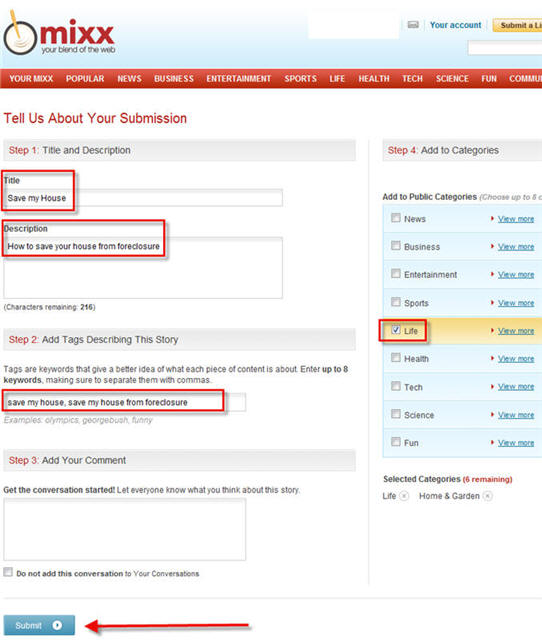This screenshot has width=542, height=644.
Task: Open Your account link
Action: [x=455, y=25]
